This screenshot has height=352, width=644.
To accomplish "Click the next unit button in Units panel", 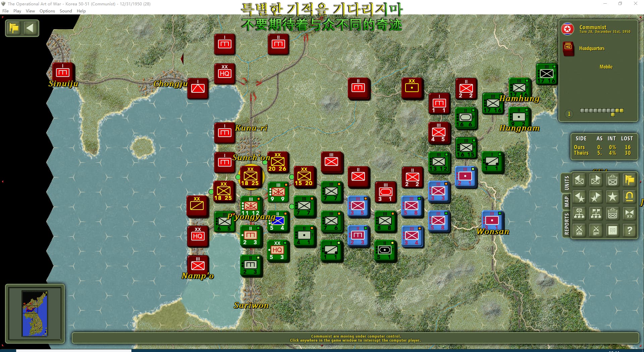I will (596, 180).
